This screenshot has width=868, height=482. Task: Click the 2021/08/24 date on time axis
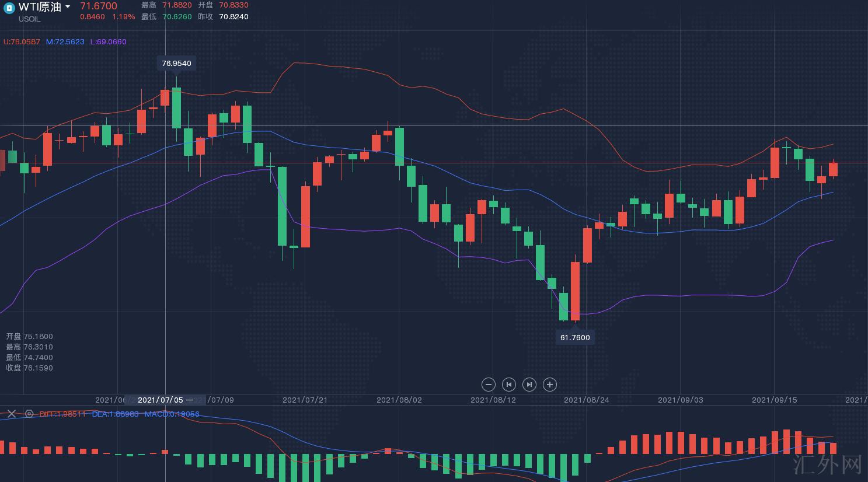tap(586, 400)
